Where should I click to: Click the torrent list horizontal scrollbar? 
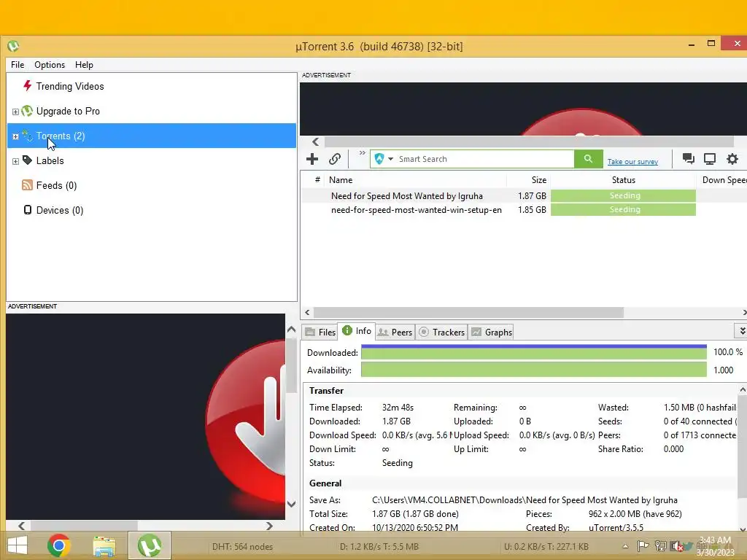pyautogui.click(x=468, y=312)
